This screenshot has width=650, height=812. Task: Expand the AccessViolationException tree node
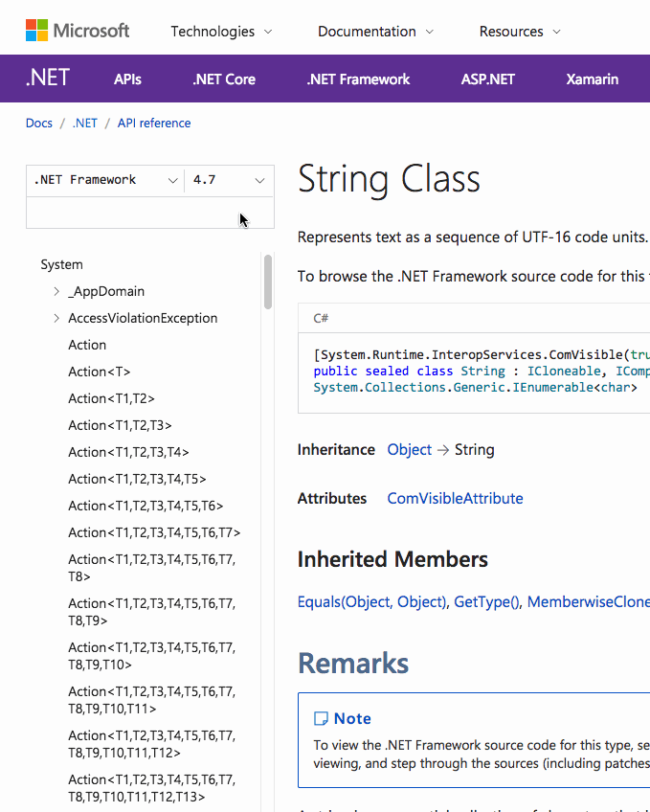click(x=56, y=318)
